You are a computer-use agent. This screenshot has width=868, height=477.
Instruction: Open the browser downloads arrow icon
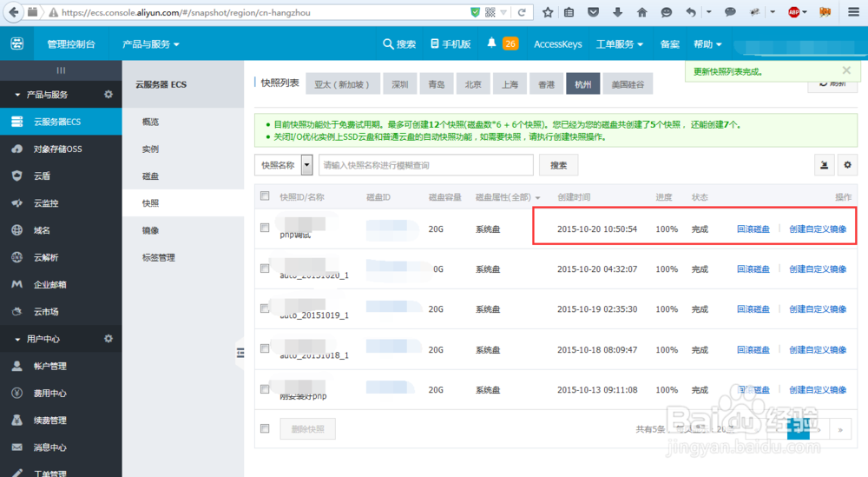pyautogui.click(x=617, y=12)
